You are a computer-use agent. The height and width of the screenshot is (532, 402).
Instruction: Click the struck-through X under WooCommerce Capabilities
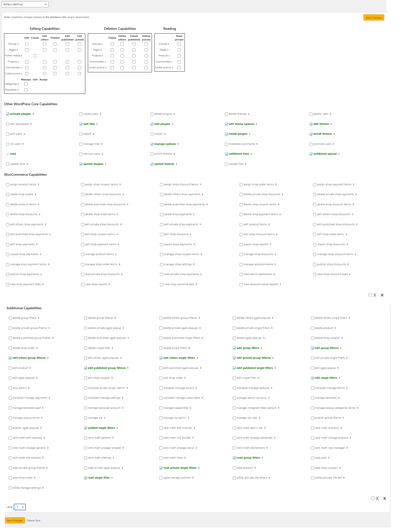[382, 295]
